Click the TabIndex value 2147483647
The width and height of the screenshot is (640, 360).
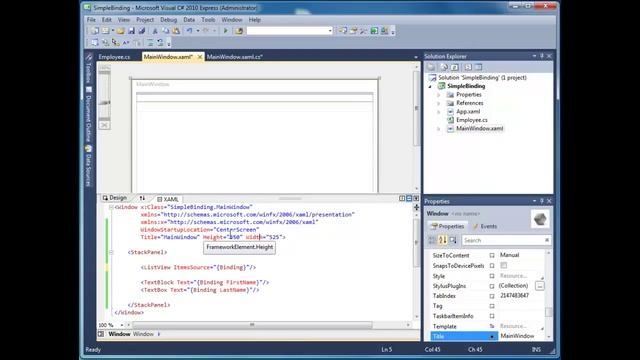pyautogui.click(x=514, y=296)
